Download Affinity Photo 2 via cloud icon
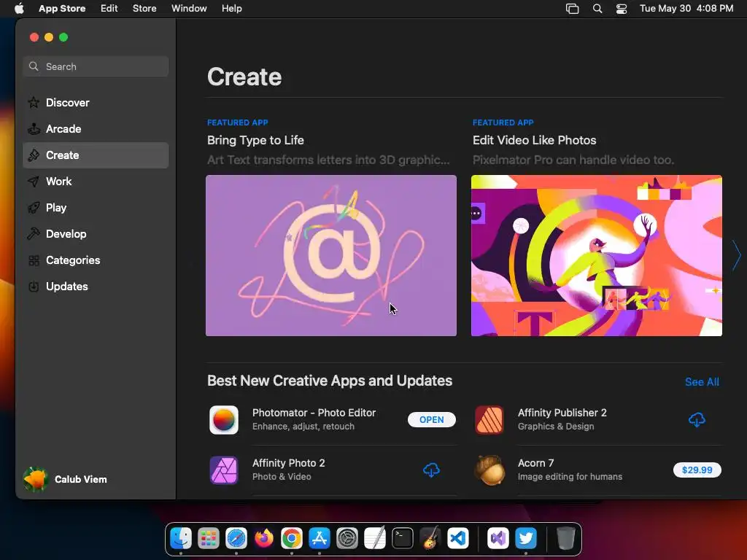 [432, 470]
